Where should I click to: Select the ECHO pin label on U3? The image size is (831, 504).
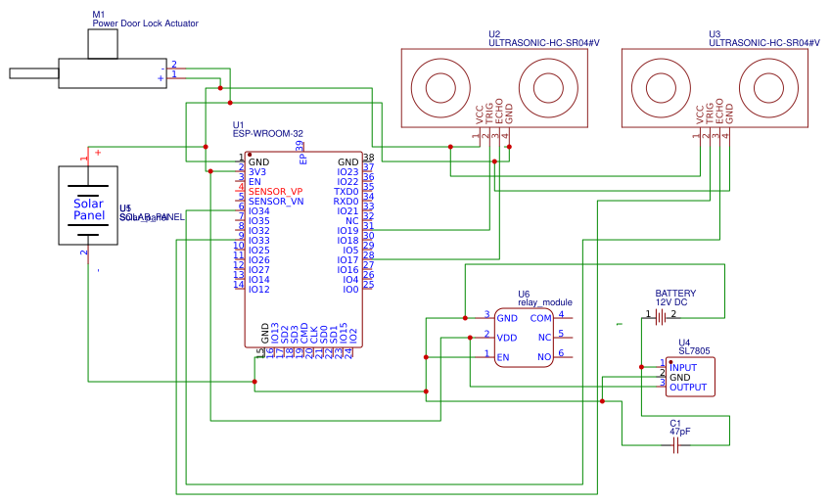719,111
